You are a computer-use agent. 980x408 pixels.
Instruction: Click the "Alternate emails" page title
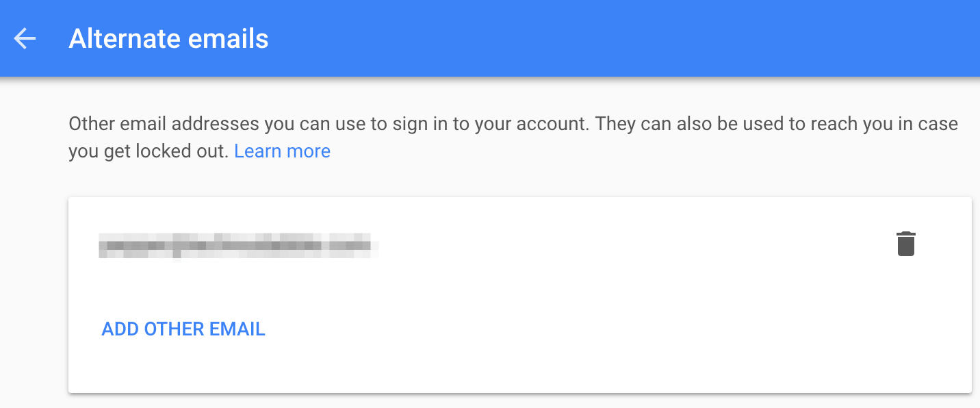(168, 39)
